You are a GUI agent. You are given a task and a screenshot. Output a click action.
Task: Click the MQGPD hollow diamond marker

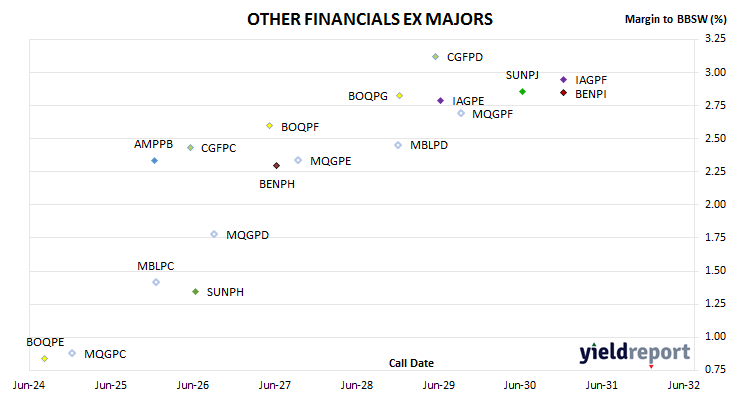pos(214,234)
